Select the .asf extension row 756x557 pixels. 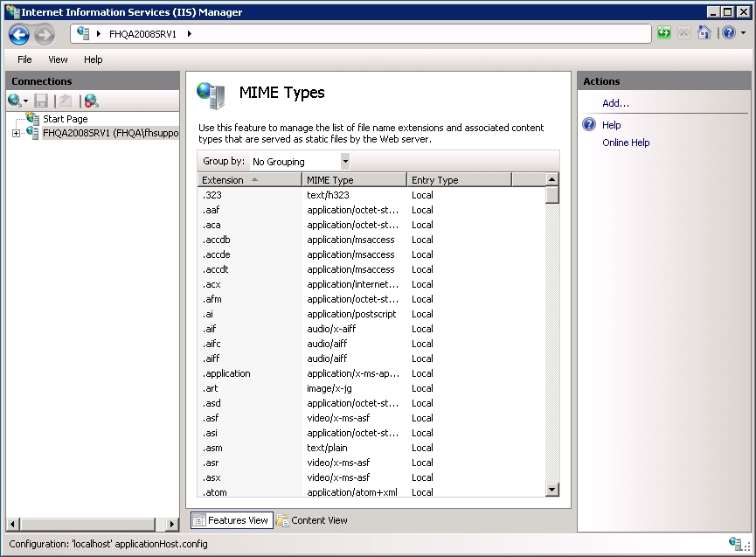(371, 418)
